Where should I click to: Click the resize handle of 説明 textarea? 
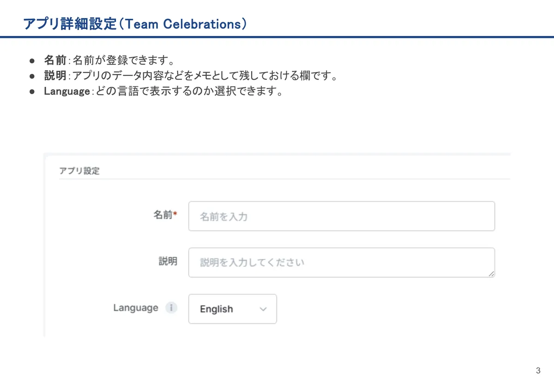pos(491,274)
